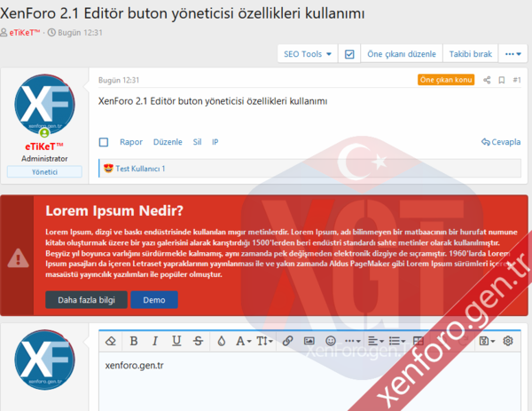Viewport: 532px width, 411px height.
Task: Open the reply box avatar
Action: [x=44, y=360]
